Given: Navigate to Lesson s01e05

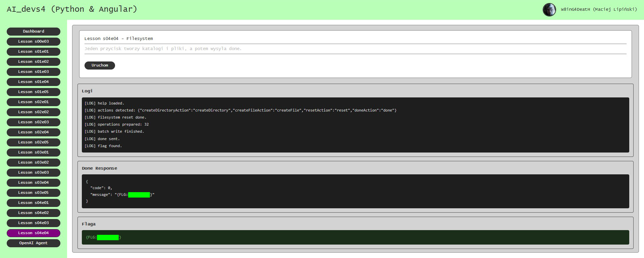Looking at the screenshot, I should (34, 92).
